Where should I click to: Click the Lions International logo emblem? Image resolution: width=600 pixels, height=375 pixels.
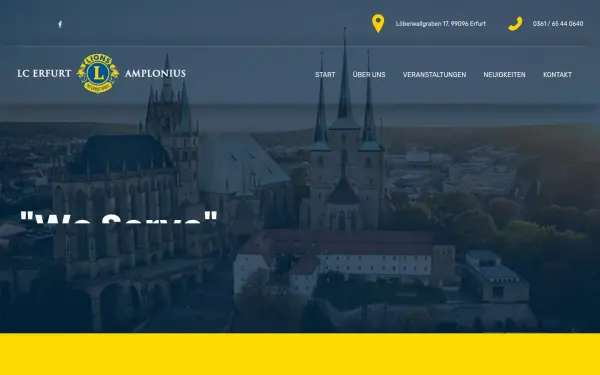click(98, 73)
